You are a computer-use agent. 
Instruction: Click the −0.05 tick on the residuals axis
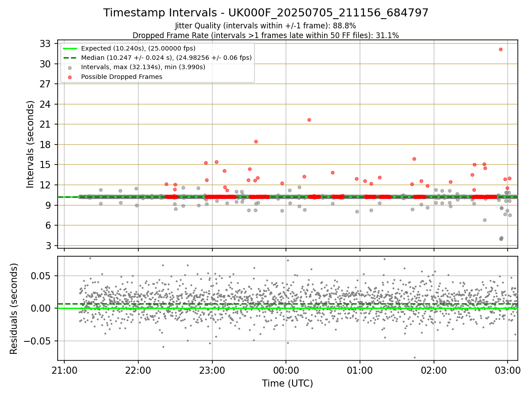click(x=38, y=341)
